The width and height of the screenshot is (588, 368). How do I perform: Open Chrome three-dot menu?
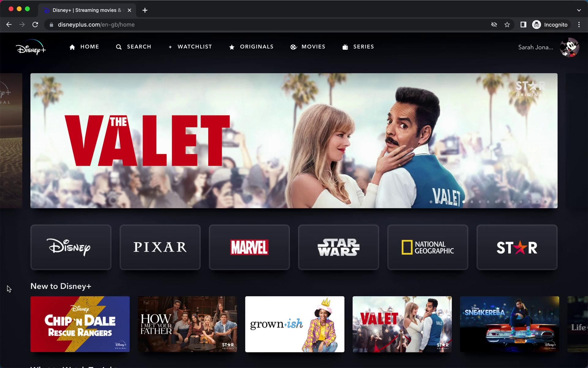tap(579, 25)
